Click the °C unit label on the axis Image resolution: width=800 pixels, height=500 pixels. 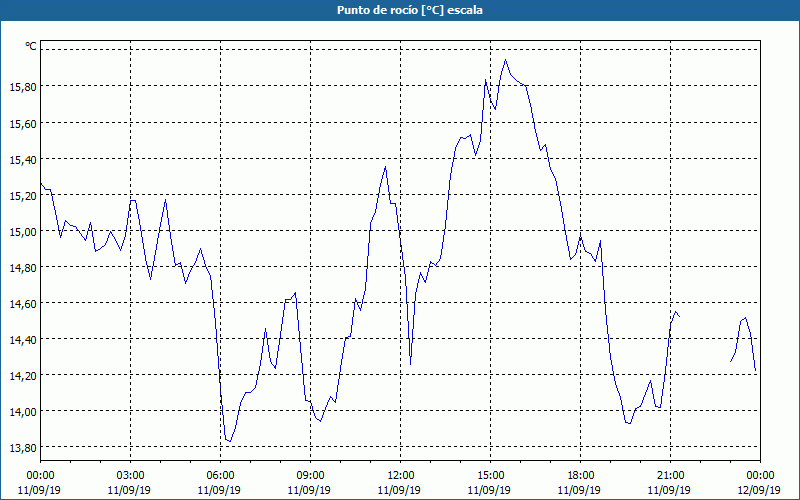coord(31,46)
